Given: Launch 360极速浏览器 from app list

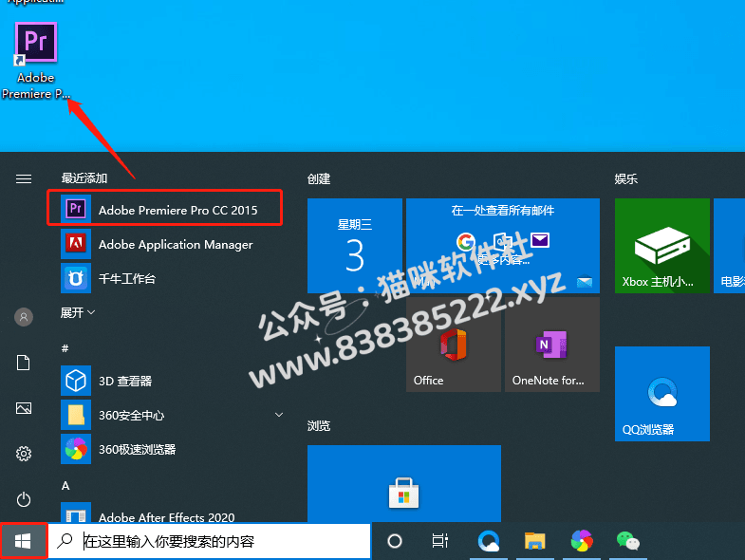Looking at the screenshot, I should tap(171, 449).
